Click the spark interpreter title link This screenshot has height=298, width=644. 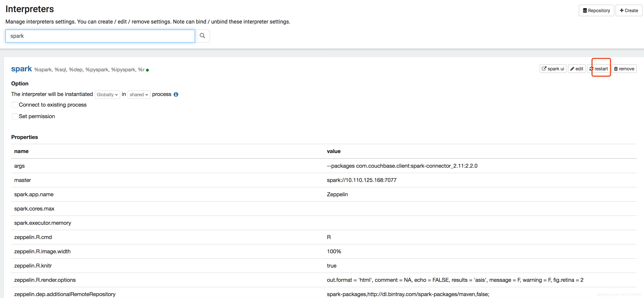21,69
